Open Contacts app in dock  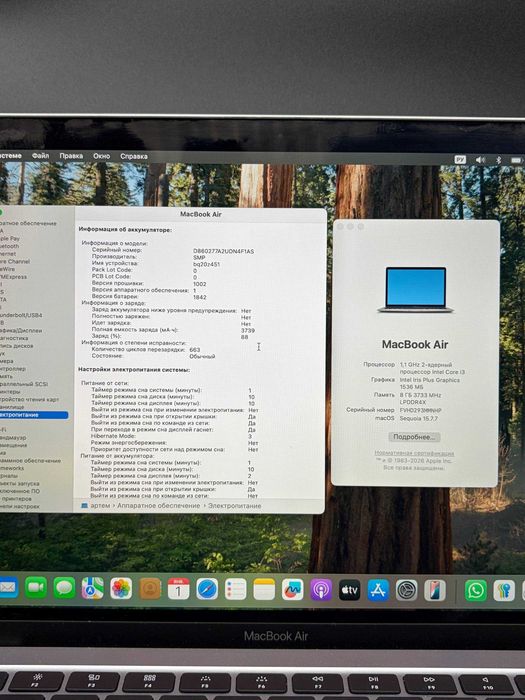point(150,589)
